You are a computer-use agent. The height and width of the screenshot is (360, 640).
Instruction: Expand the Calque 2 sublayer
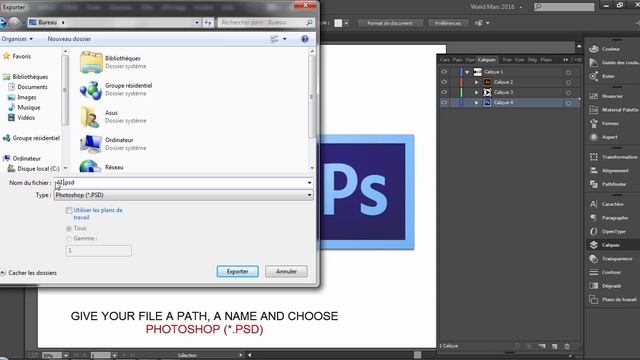pos(476,82)
